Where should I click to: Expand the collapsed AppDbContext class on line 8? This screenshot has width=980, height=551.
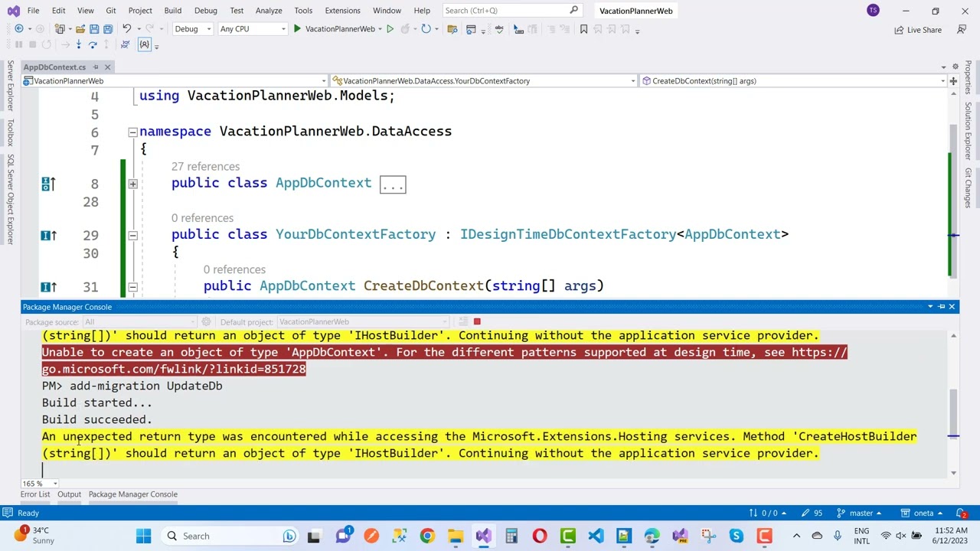click(x=132, y=184)
